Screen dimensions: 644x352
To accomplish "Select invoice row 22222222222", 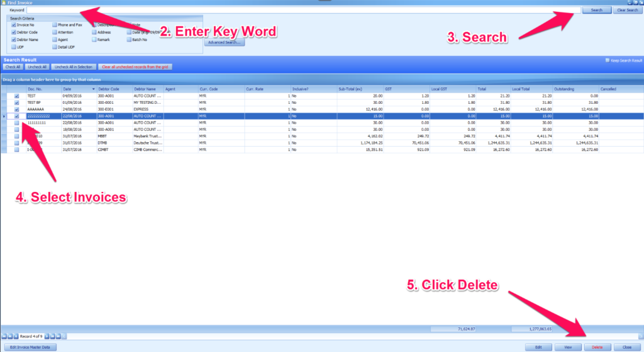I will pyautogui.click(x=322, y=116).
